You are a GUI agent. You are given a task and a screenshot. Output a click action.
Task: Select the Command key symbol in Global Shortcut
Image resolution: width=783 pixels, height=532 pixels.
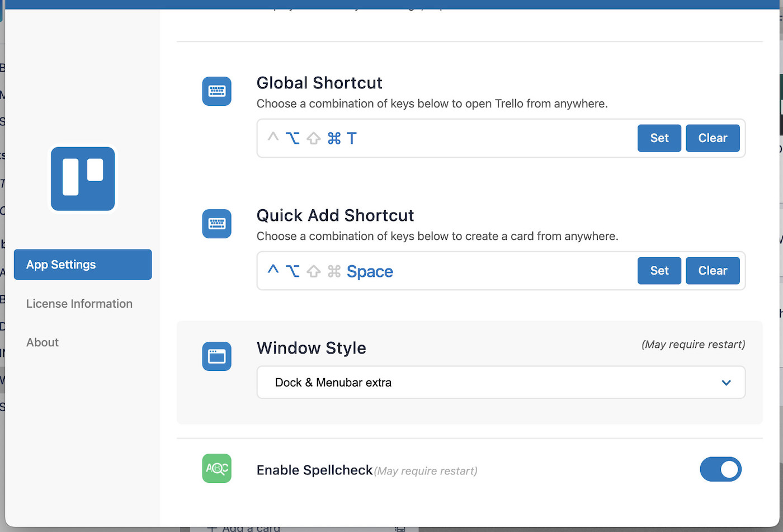point(333,138)
